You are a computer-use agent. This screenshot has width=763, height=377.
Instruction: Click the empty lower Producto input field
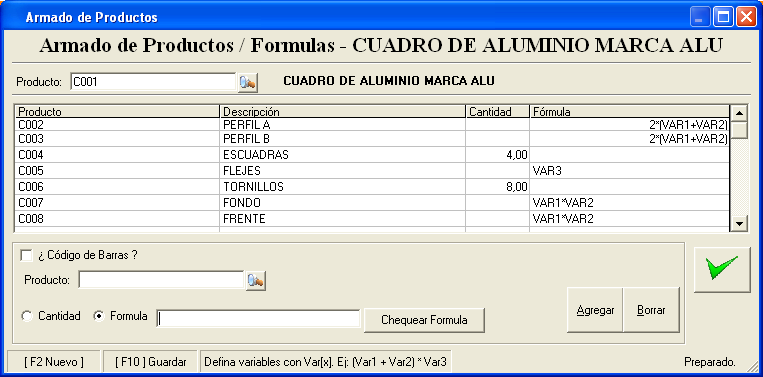coord(161,280)
